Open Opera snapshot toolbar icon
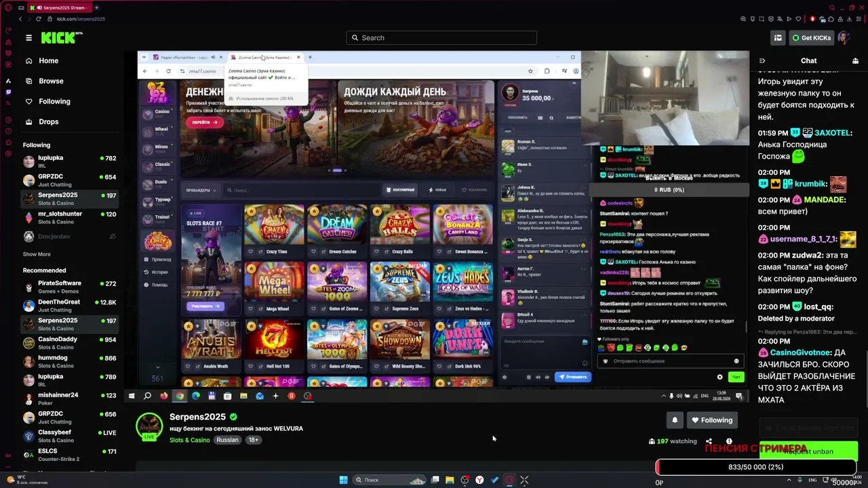 tap(762, 19)
